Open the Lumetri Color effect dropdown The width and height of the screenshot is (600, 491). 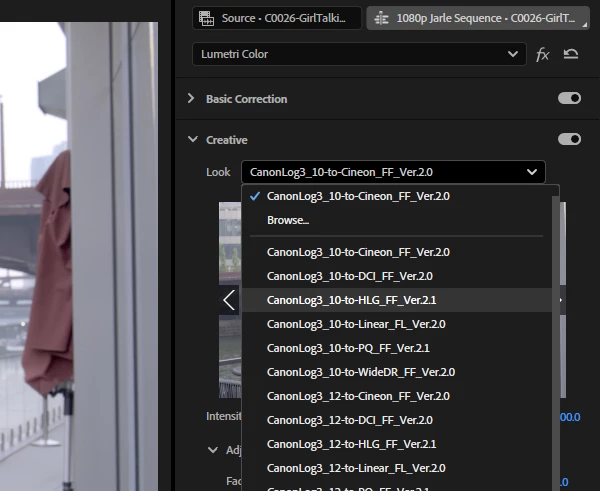click(x=359, y=54)
